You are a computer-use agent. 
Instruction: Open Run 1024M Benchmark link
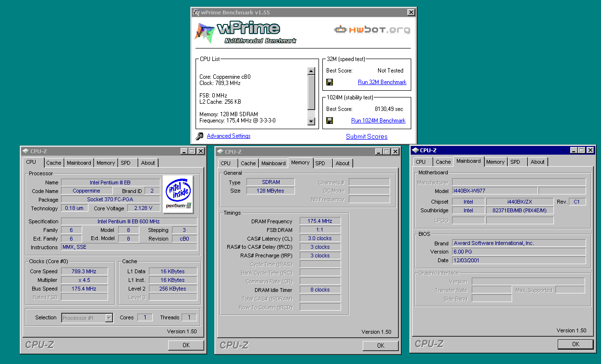coord(378,121)
